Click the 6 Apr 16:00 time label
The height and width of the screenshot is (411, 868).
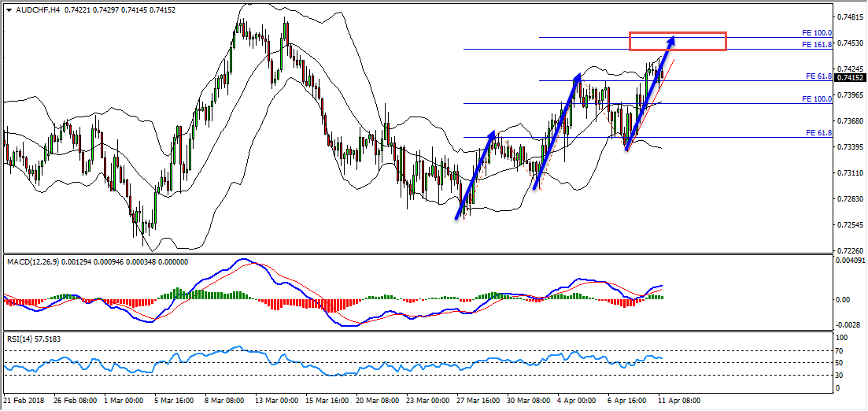(x=628, y=400)
